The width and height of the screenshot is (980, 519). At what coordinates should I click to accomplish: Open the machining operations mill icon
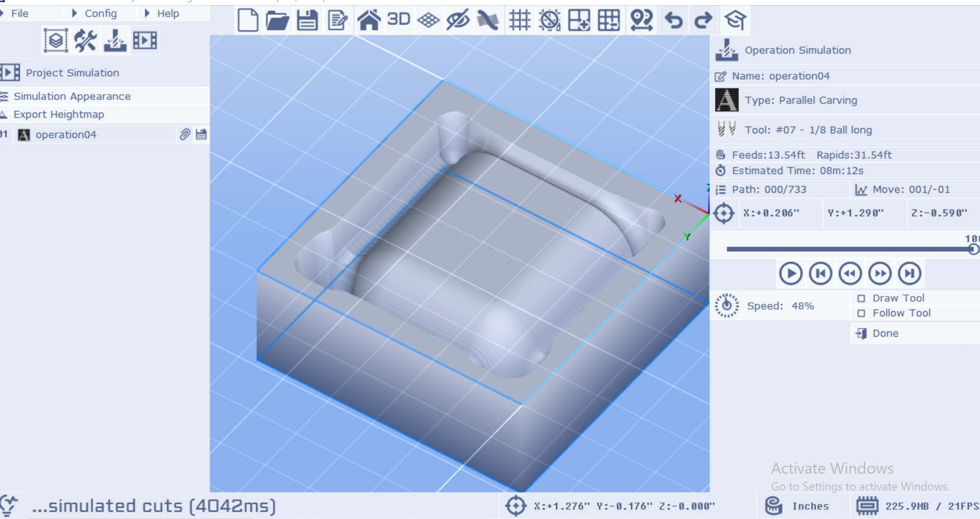(115, 40)
